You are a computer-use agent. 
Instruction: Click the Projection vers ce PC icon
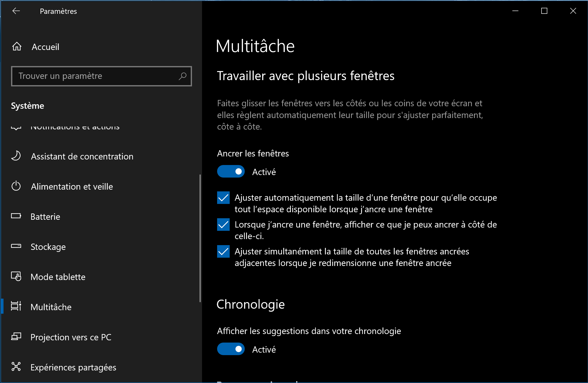pyautogui.click(x=16, y=337)
